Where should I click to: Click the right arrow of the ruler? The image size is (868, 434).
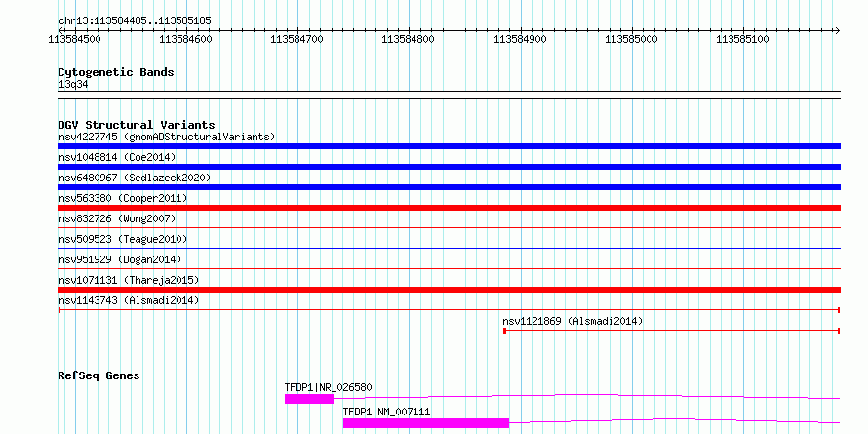(837, 30)
